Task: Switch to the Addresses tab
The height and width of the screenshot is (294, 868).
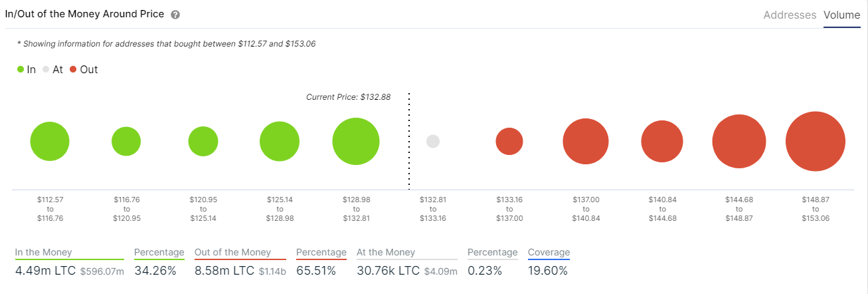Action: click(790, 15)
